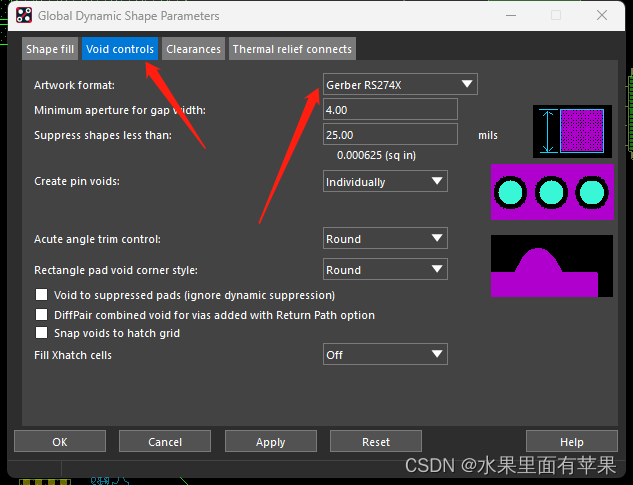The width and height of the screenshot is (633, 485).
Task: Switch to the Shape fill tab
Action: [x=50, y=49]
